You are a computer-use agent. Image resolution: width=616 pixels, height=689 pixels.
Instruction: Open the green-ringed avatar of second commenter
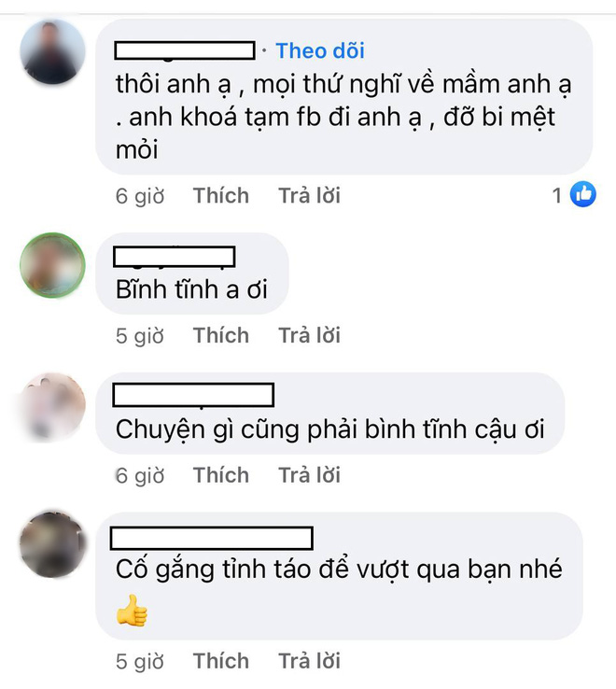tap(52, 265)
